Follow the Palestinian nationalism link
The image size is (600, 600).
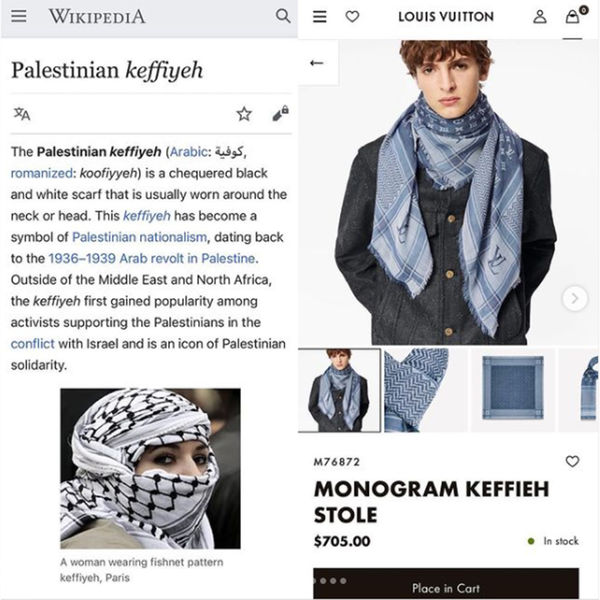[139, 237]
